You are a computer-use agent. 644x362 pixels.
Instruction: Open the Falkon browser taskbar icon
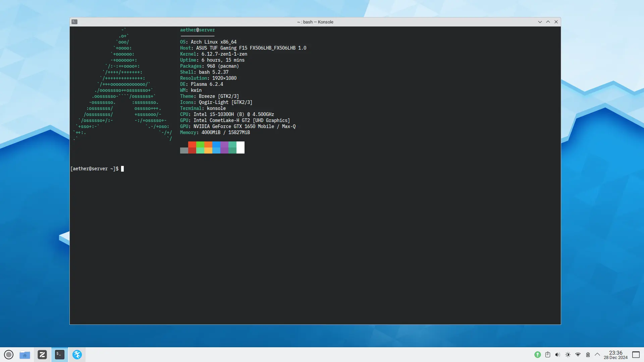pos(77,355)
